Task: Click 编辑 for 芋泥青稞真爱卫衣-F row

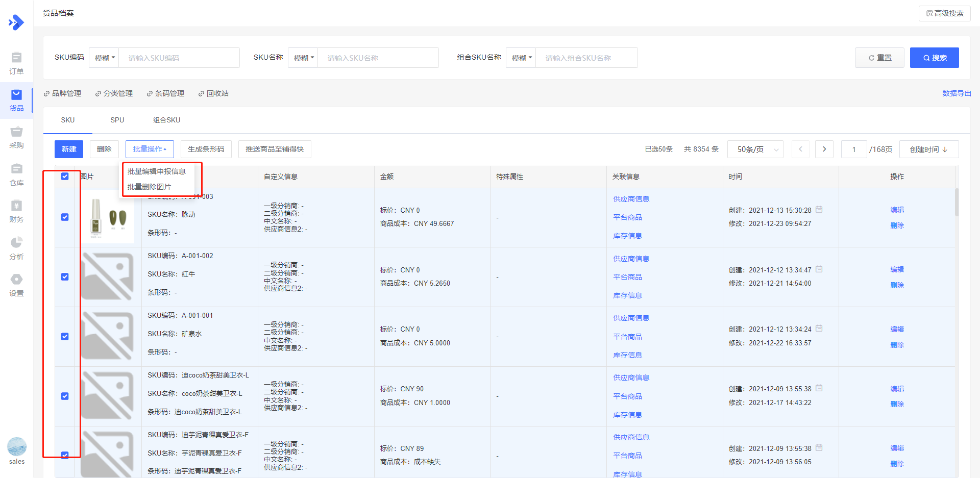Action: pos(897,448)
